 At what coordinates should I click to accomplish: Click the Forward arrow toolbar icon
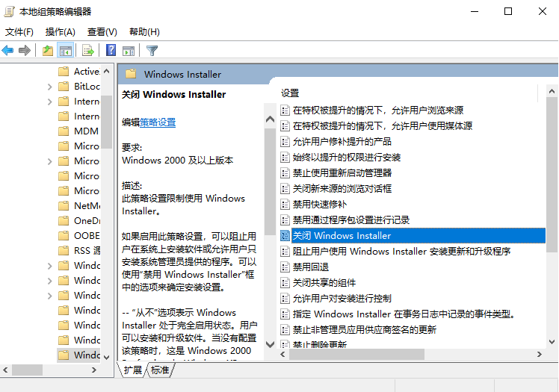coord(25,51)
